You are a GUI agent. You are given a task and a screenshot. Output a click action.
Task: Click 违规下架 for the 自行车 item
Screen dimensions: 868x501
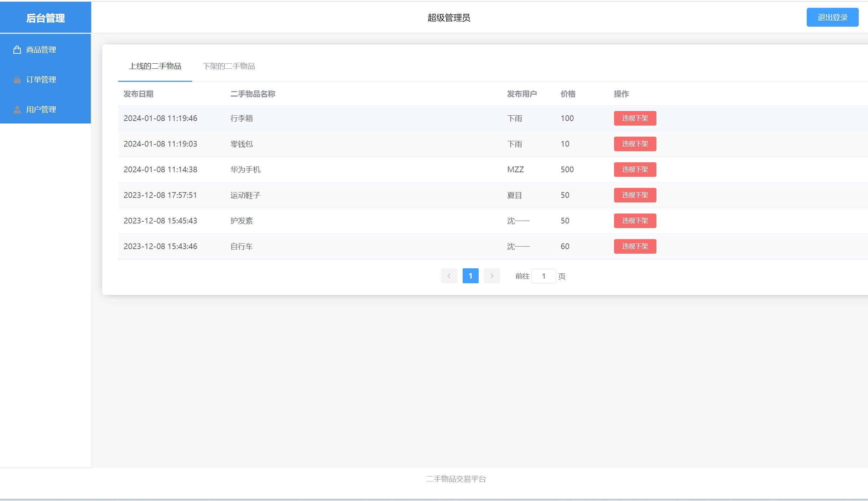(635, 246)
